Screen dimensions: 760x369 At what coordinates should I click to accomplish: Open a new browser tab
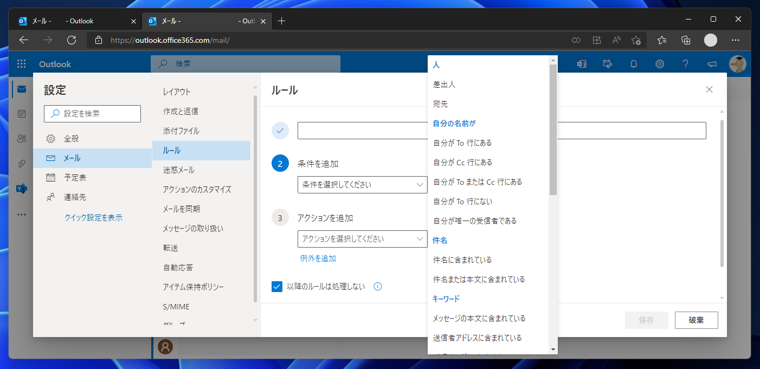282,21
